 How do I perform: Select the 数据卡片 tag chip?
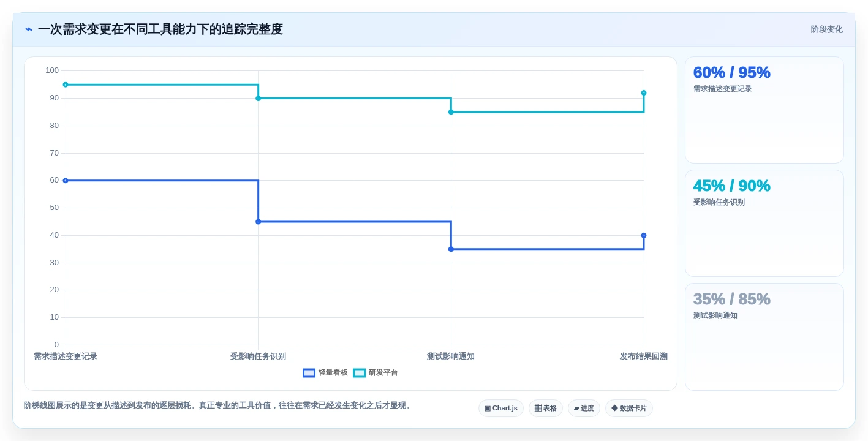coord(629,408)
